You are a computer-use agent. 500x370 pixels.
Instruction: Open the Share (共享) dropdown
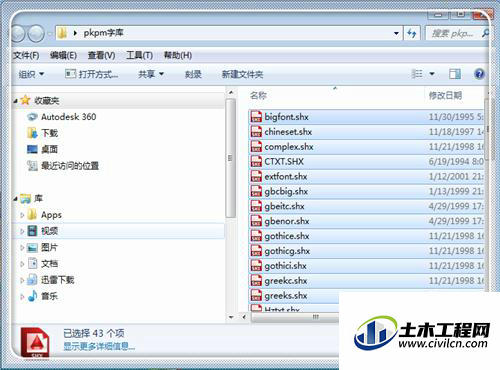[x=151, y=74]
